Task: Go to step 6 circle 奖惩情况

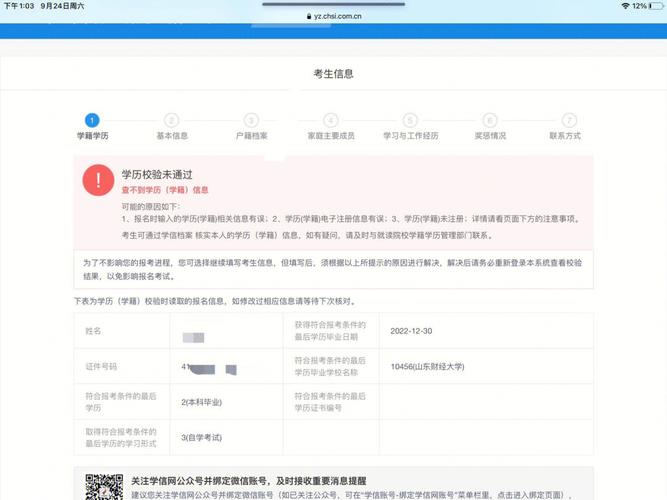Action: pos(490,120)
